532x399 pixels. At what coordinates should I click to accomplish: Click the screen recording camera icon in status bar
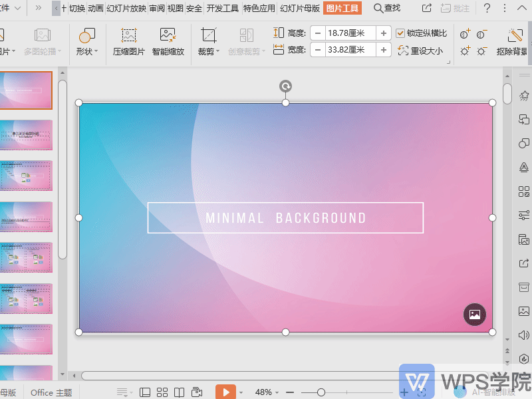point(197,392)
